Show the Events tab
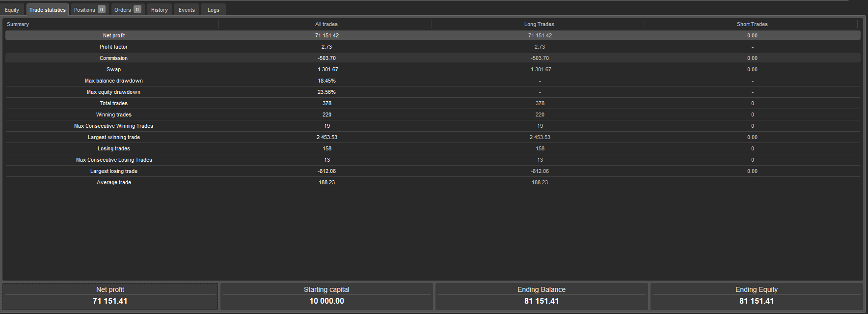The width and height of the screenshot is (868, 314). [x=187, y=10]
